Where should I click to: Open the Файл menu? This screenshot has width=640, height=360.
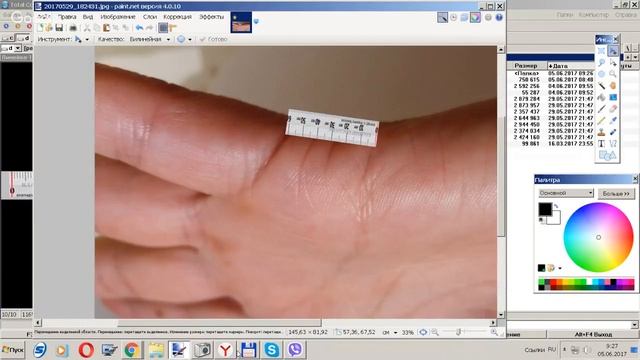coord(44,17)
